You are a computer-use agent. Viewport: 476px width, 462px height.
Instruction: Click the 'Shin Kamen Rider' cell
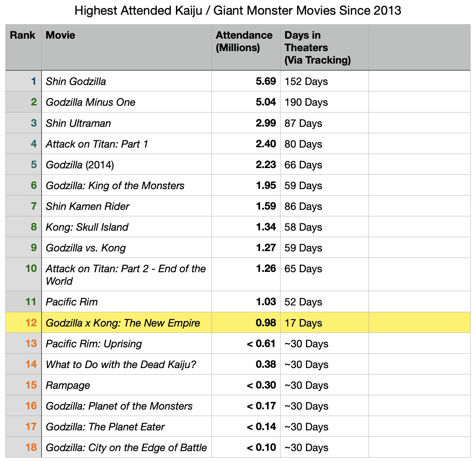pyautogui.click(x=127, y=206)
